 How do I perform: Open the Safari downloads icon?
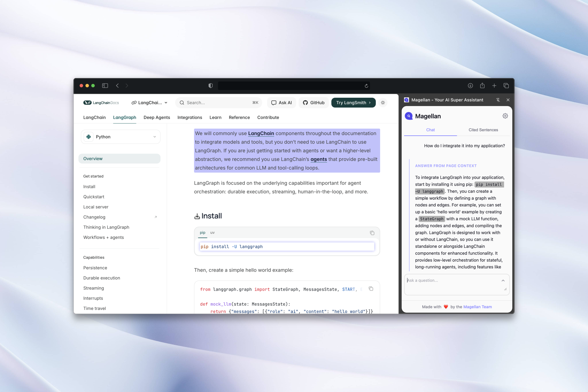pyautogui.click(x=470, y=86)
